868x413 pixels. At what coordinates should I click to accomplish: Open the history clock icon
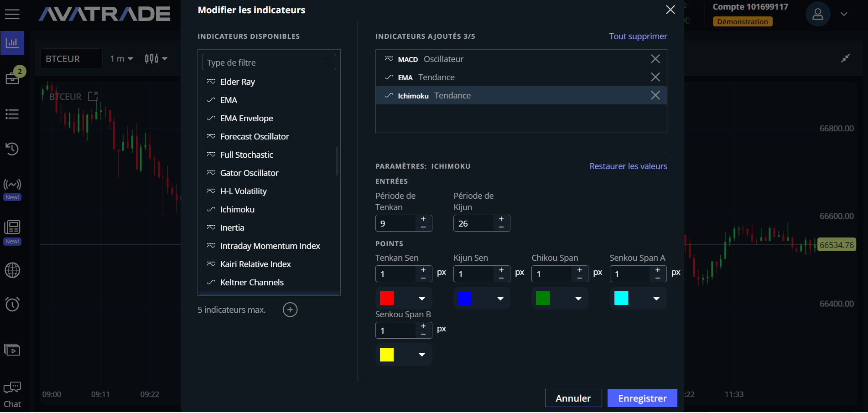click(x=12, y=149)
